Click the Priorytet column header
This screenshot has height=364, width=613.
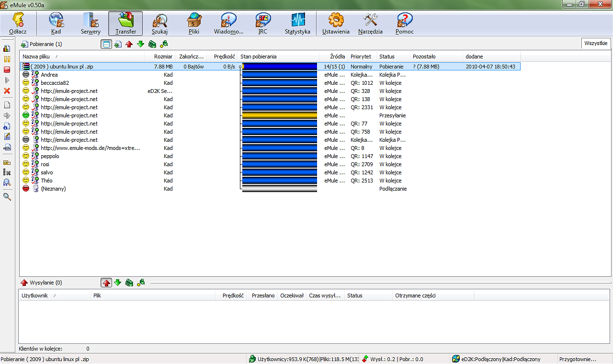361,57
